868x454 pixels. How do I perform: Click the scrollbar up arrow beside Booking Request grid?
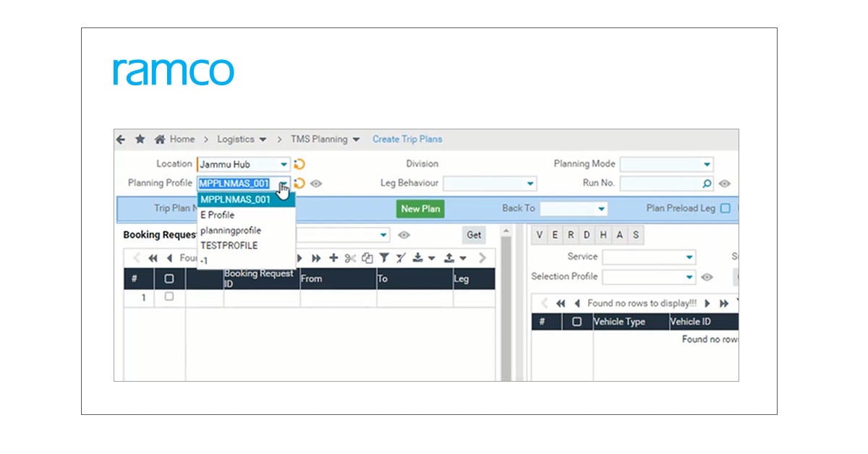(x=506, y=232)
